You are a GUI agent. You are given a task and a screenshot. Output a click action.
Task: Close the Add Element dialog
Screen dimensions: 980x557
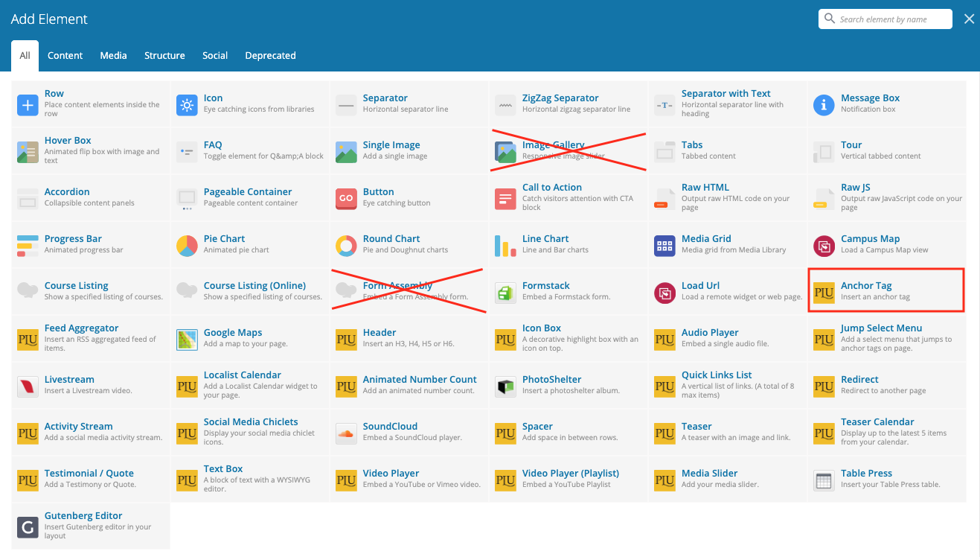coord(969,19)
